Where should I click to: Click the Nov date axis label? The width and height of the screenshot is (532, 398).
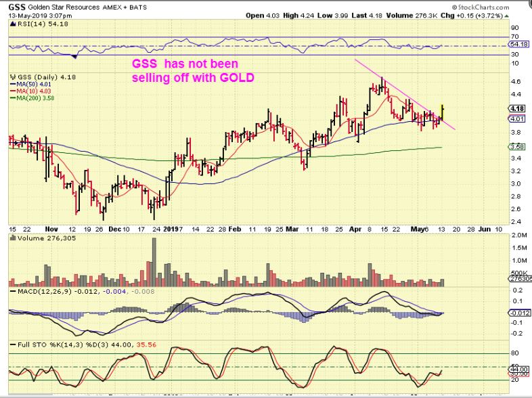pyautogui.click(x=51, y=229)
